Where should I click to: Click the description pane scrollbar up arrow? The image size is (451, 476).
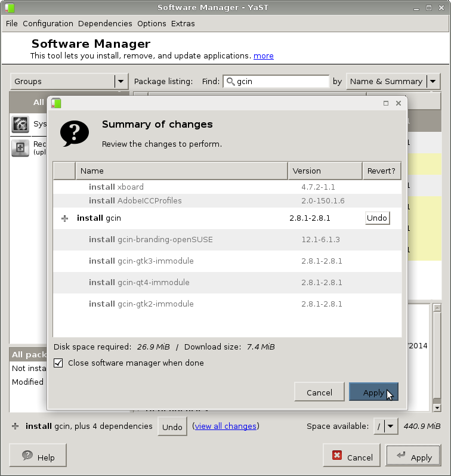[x=437, y=308]
